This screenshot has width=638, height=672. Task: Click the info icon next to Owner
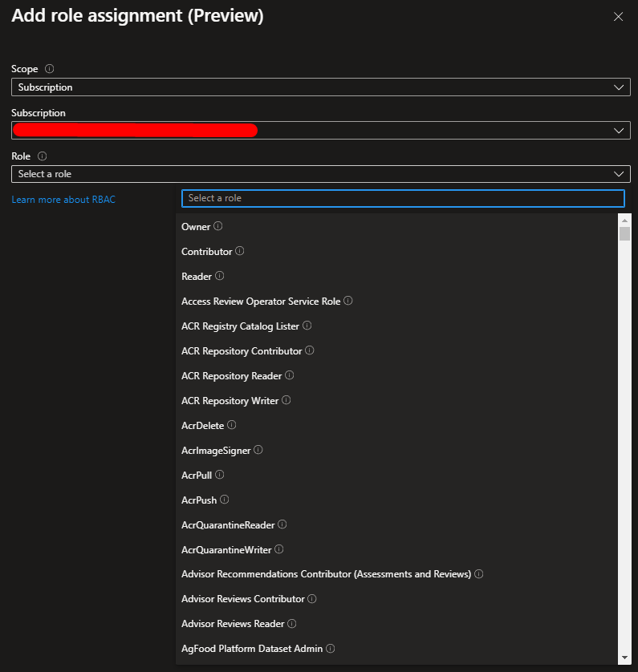pyautogui.click(x=218, y=227)
